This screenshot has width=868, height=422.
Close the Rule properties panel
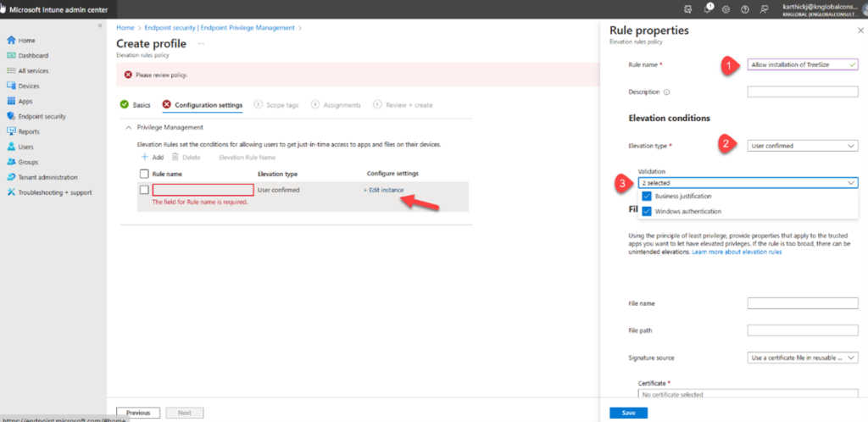coord(860,31)
